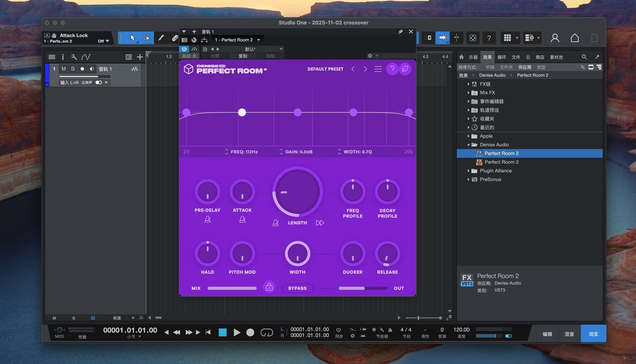636x364 pixels.
Task: Click the MIX slider in the plugin
Action: pyautogui.click(x=232, y=288)
